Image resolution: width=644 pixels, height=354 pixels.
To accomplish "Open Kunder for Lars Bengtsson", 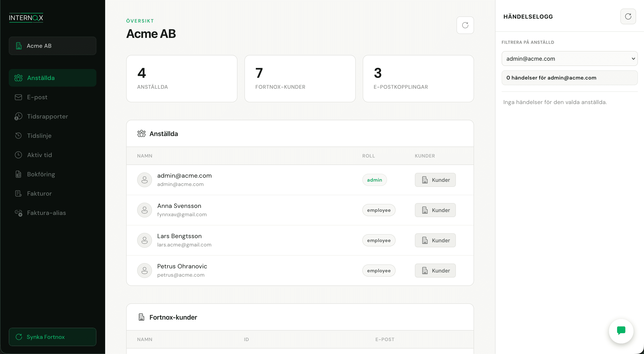I will (x=435, y=240).
